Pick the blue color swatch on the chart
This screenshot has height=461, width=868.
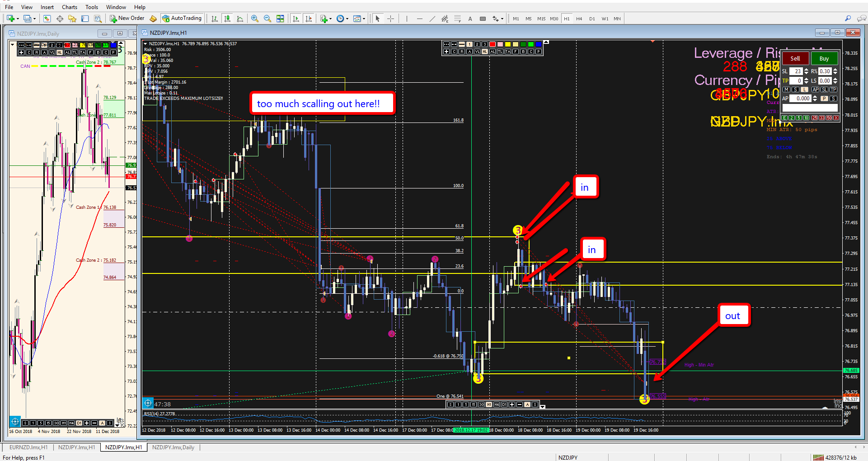[x=539, y=44]
